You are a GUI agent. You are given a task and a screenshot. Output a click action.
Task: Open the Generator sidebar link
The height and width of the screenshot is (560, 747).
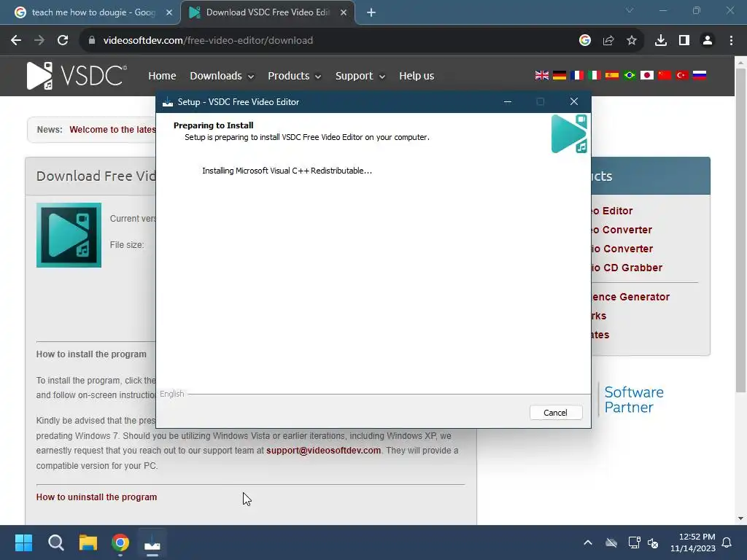tap(631, 297)
